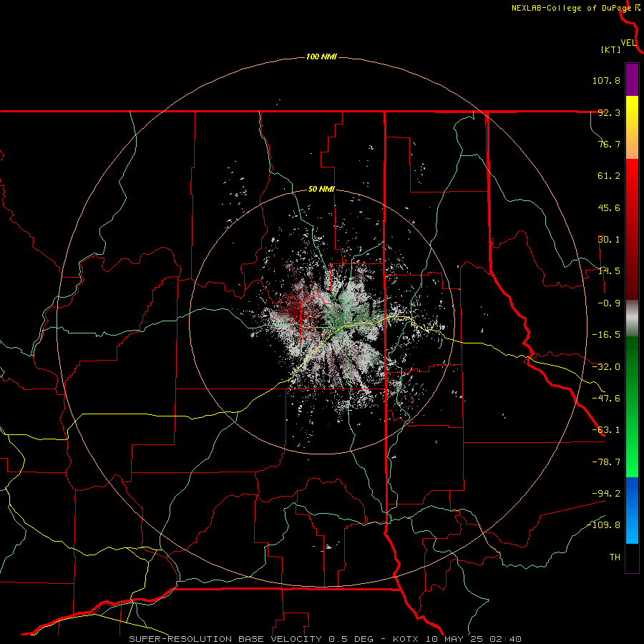Select the -32.0 legend value
This screenshot has width=644, height=644.
coord(606,367)
